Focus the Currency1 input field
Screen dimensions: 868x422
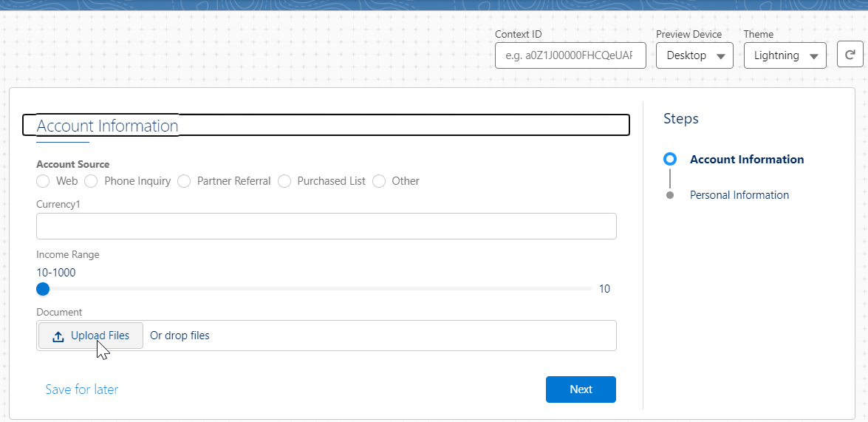[326, 226]
